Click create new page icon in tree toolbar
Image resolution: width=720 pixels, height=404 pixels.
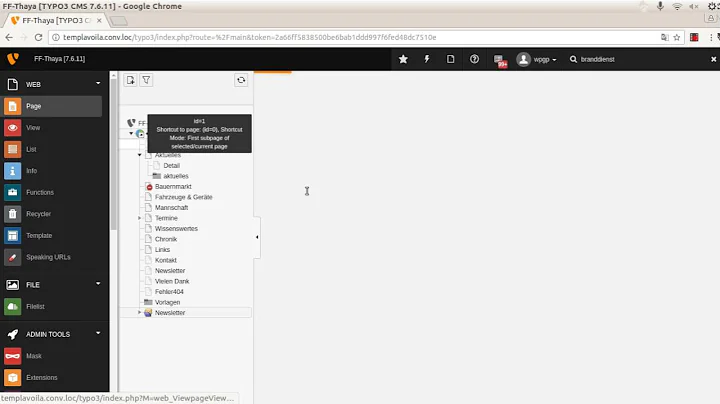pyautogui.click(x=130, y=80)
